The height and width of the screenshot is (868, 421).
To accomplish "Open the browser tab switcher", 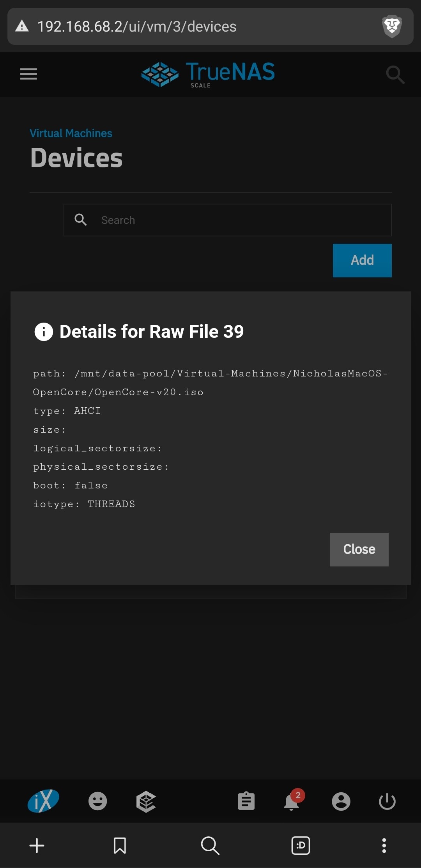I will click(301, 845).
